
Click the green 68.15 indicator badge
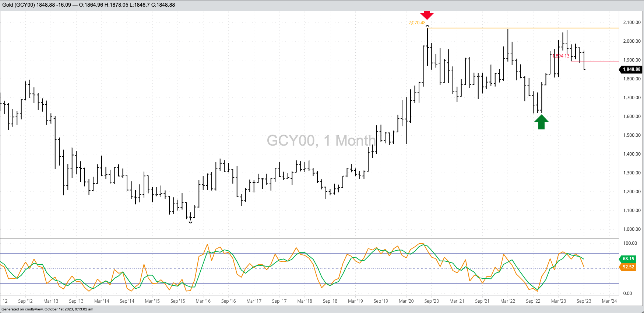(628, 259)
